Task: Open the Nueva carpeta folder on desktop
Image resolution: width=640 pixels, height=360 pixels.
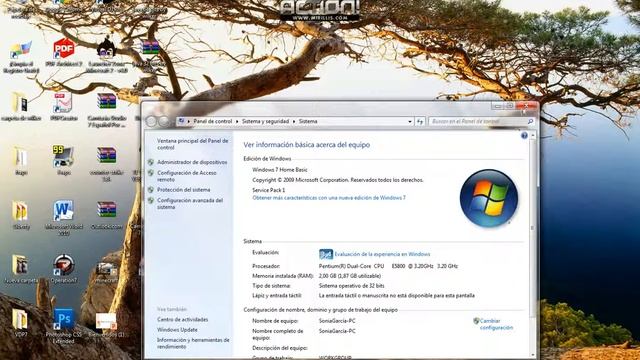Action: (20, 269)
